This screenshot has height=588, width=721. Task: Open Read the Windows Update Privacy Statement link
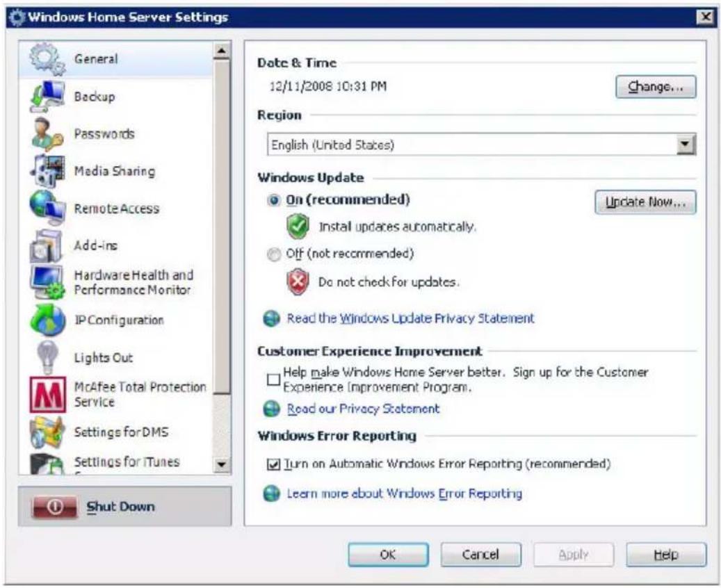410,318
